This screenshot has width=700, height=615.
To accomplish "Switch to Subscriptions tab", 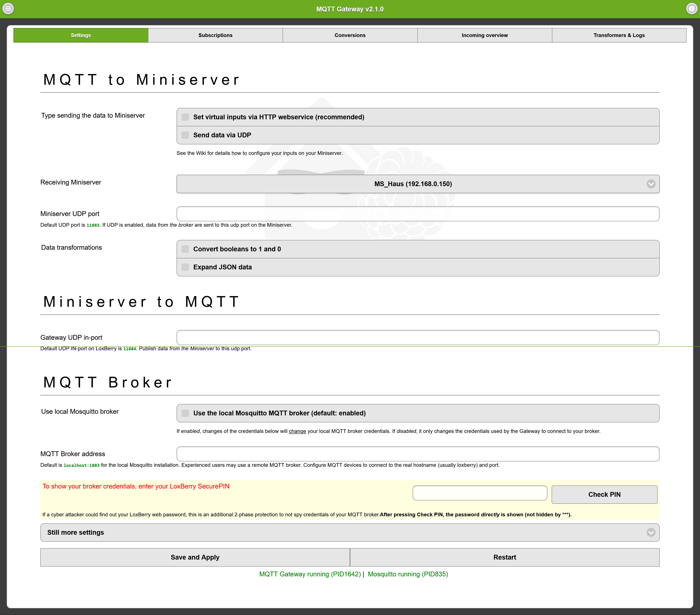I will pos(215,35).
